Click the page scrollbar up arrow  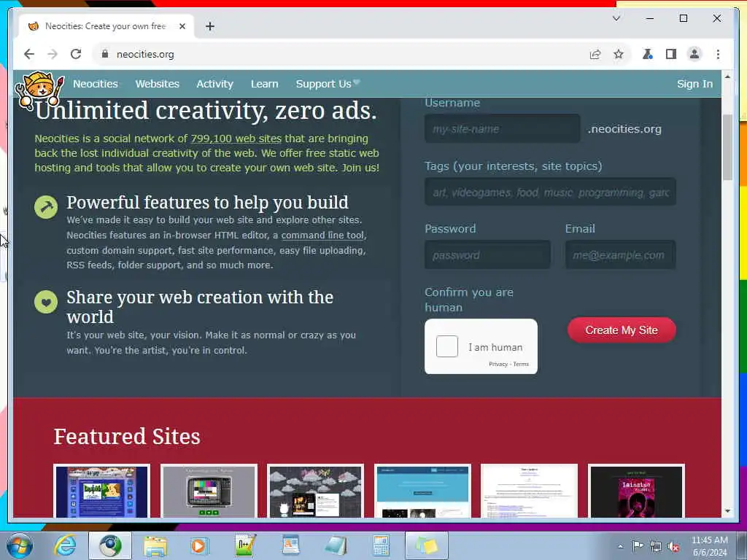click(x=727, y=76)
